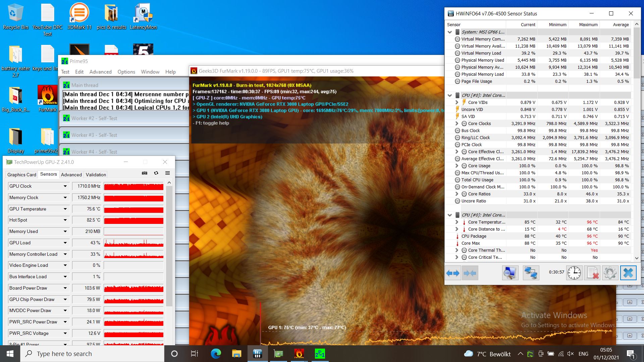The width and height of the screenshot is (644, 362).
Task: Open the notification center icon
Action: point(631,354)
